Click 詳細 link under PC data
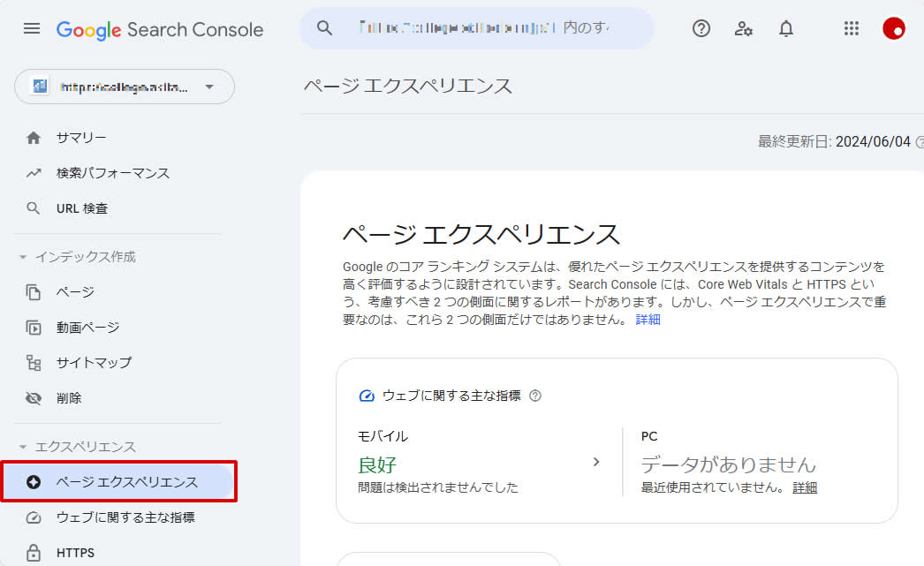Screen dimensions: 924x566 pos(804,487)
